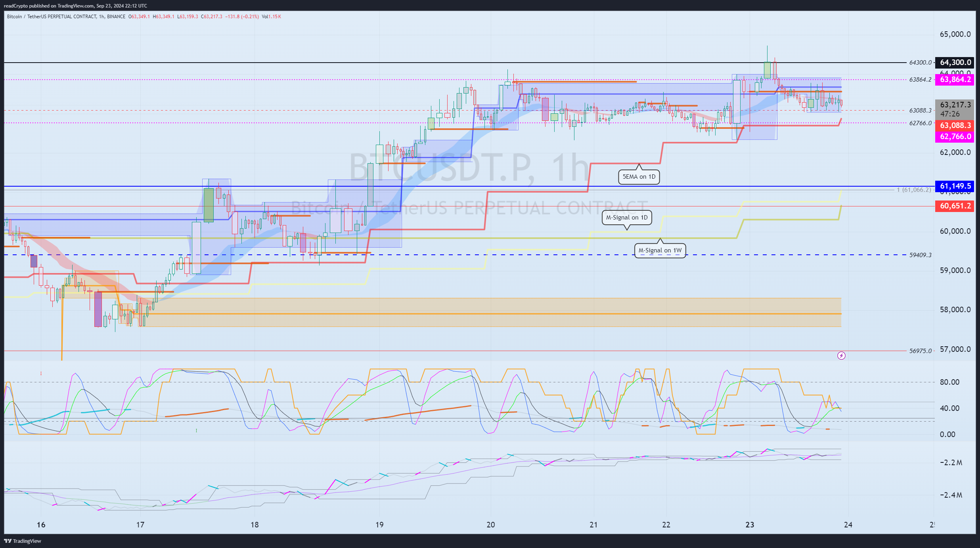Click date label 23 on time axis
The image size is (980, 548).
(x=750, y=525)
